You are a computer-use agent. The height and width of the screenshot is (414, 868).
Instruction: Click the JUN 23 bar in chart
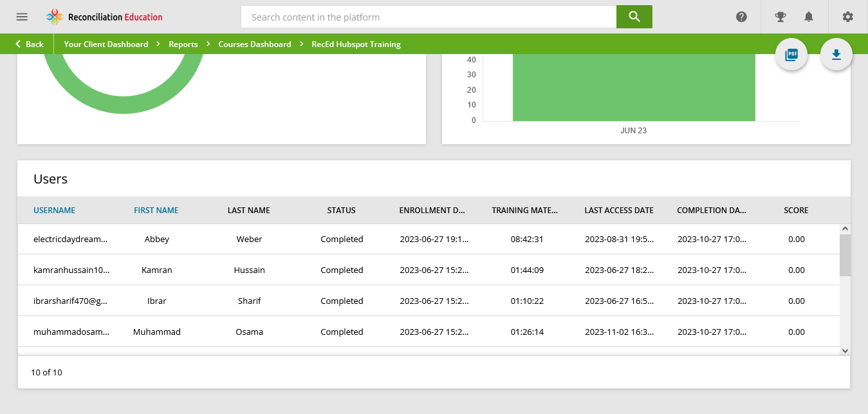(634, 84)
